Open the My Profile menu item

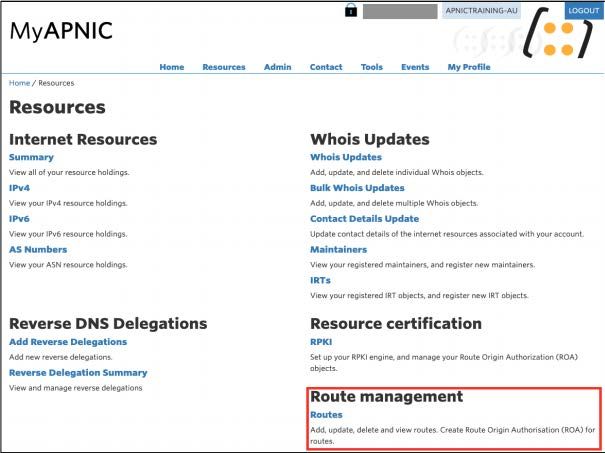(x=469, y=67)
